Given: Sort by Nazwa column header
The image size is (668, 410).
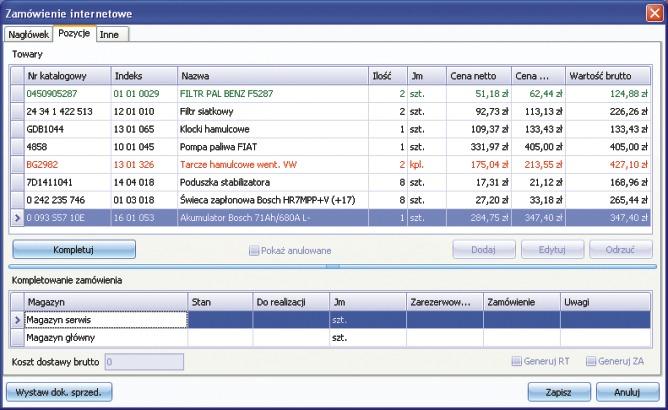Looking at the screenshot, I should (273, 76).
